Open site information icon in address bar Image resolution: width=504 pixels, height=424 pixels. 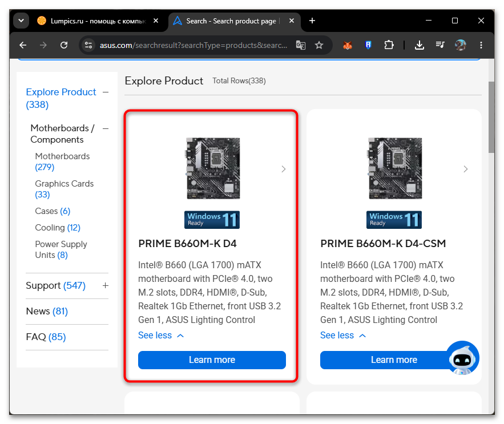point(88,45)
